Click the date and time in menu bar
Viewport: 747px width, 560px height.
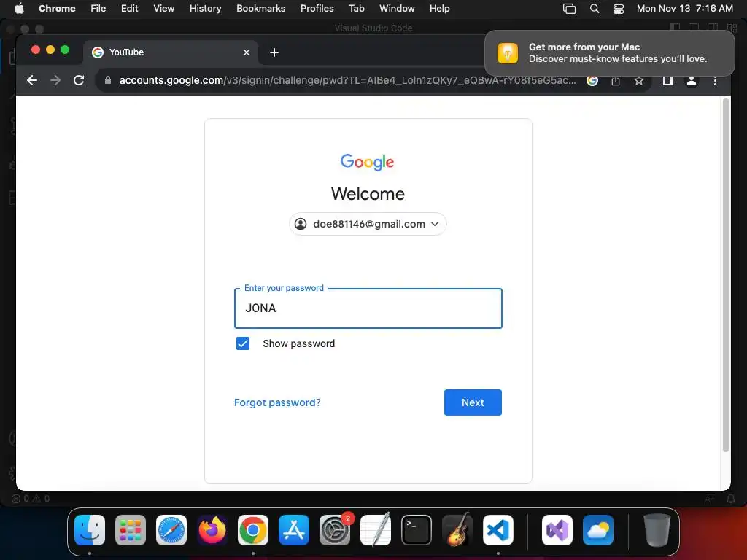(x=684, y=8)
